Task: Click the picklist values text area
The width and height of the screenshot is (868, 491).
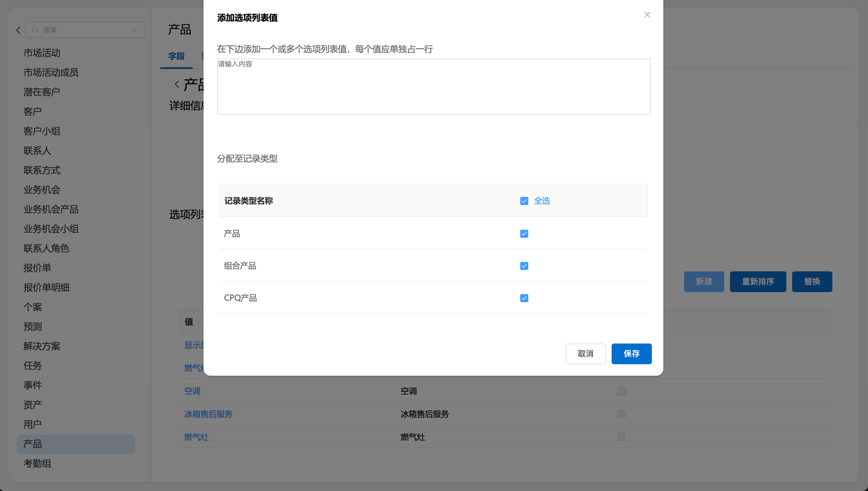Action: click(434, 87)
